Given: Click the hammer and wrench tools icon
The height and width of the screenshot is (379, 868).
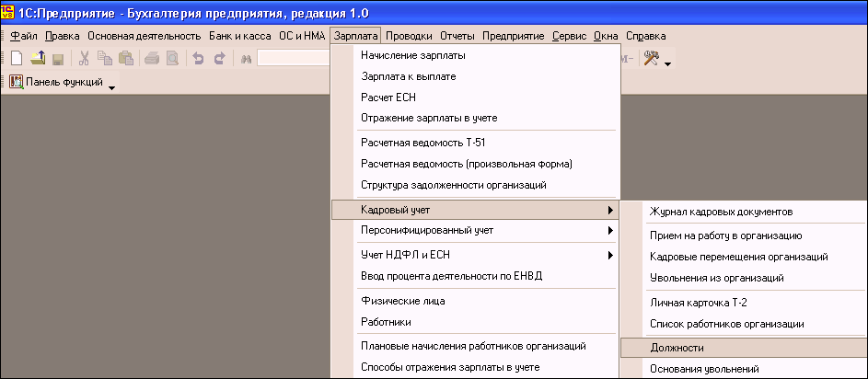Looking at the screenshot, I should pos(652,59).
